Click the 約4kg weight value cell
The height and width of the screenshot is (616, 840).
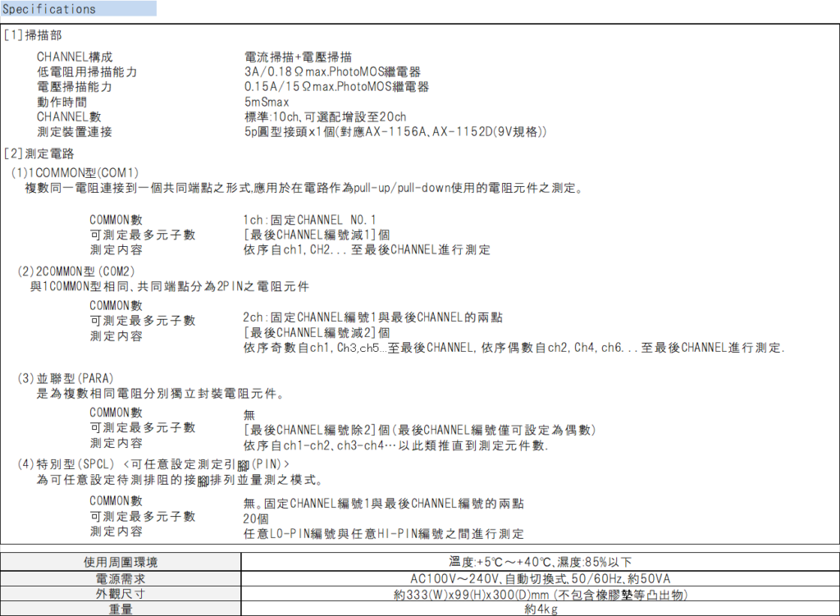[540, 609]
